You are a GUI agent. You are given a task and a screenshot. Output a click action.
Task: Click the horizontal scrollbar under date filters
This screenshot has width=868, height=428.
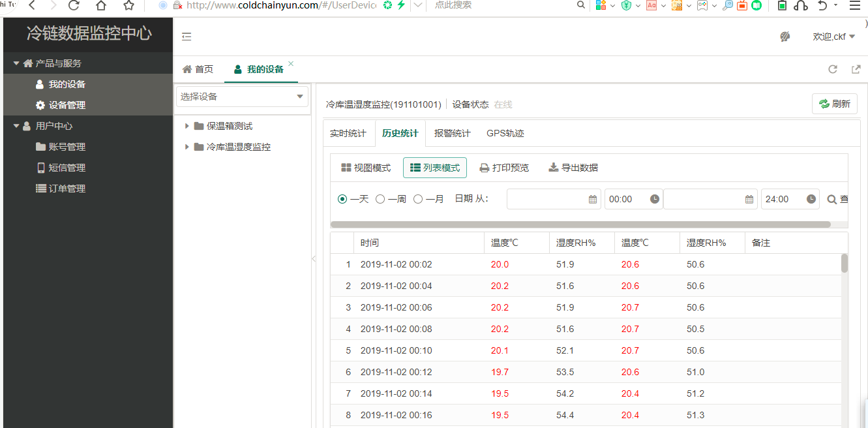[580, 224]
